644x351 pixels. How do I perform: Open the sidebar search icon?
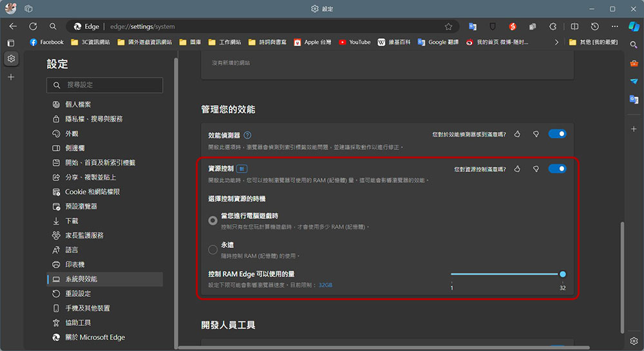[x=634, y=44]
